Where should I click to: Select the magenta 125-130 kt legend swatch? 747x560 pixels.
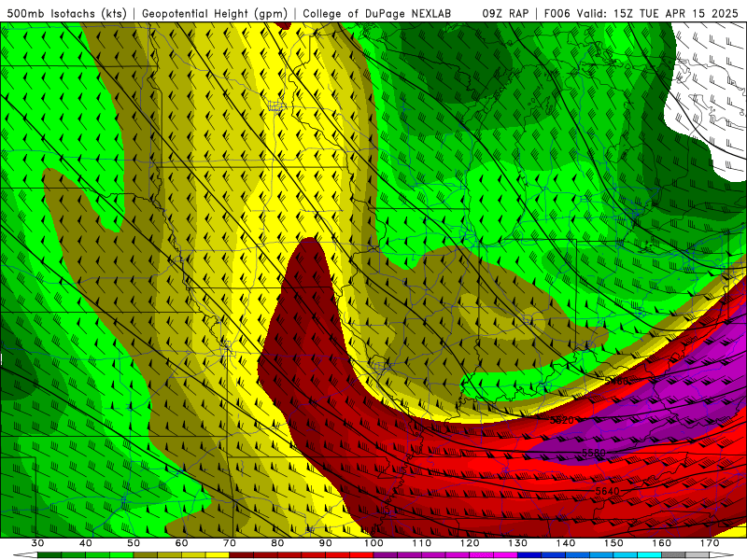[x=505, y=555]
